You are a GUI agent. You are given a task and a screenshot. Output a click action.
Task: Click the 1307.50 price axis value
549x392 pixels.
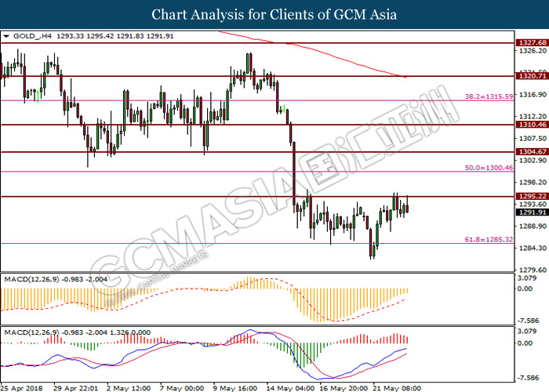click(533, 138)
